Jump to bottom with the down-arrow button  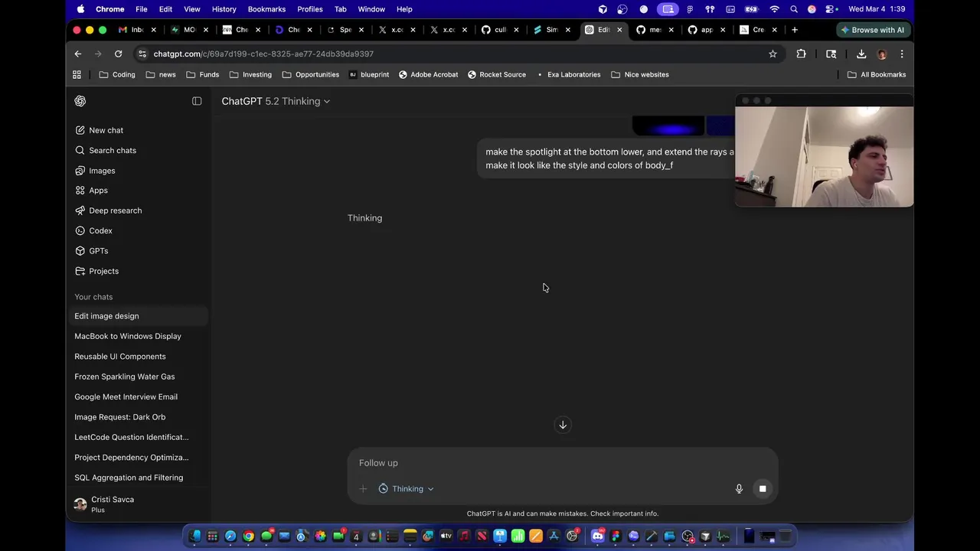(x=563, y=425)
